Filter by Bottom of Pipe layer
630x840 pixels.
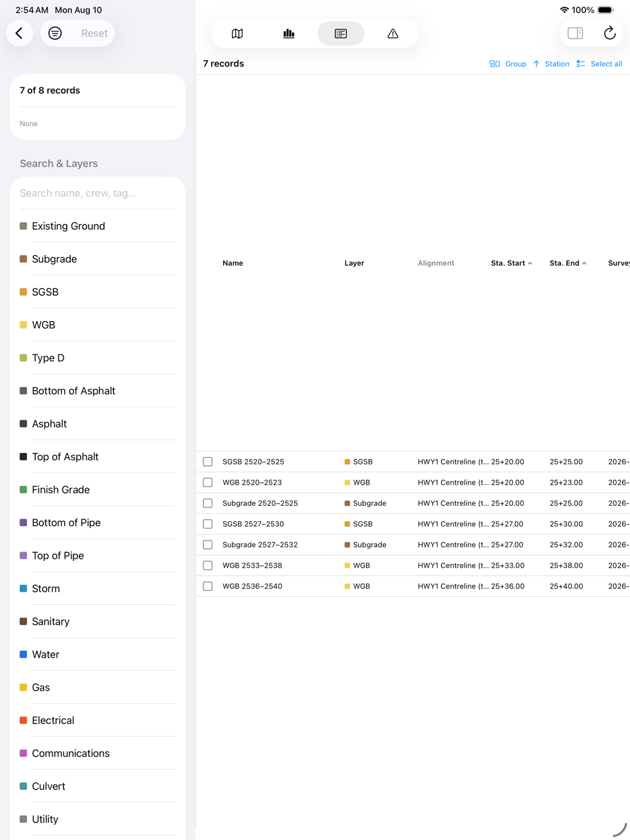click(x=98, y=523)
